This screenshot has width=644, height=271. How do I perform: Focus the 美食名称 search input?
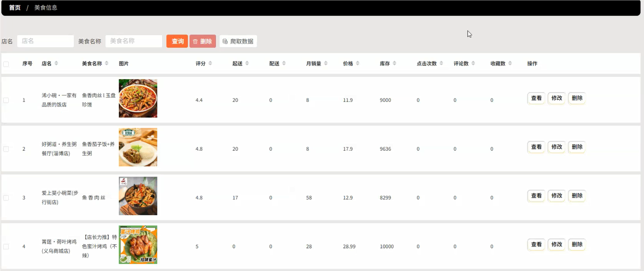coord(134,41)
